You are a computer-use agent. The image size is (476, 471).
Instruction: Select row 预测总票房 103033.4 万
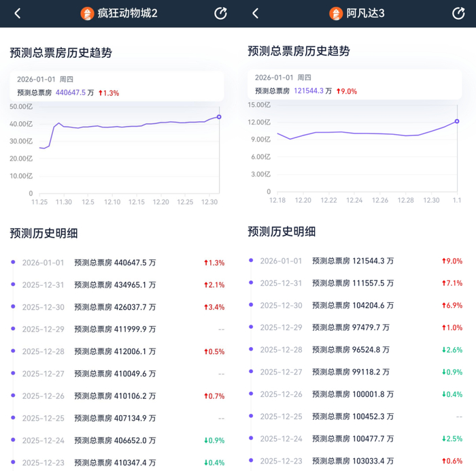coord(356,461)
